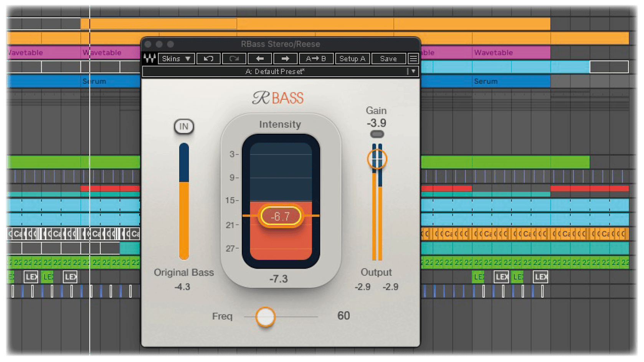Viewport: 644px width, 362px height.
Task: Click the output clip indicator under Gain
Action: coord(377,134)
